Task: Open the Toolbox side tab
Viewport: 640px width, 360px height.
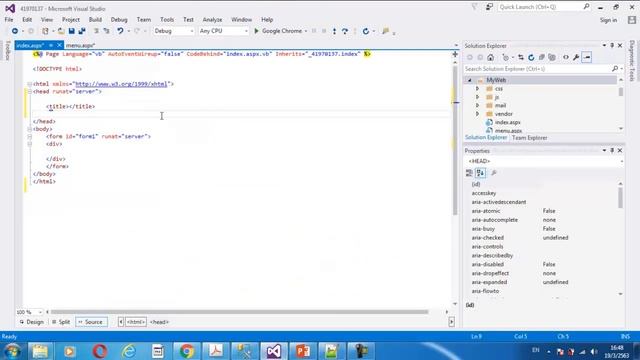Action: (7, 51)
